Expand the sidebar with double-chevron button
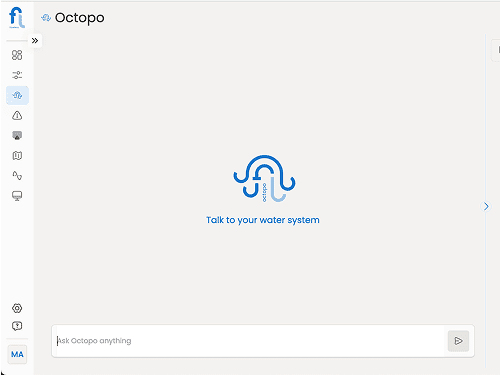This screenshot has width=500, height=375. click(x=35, y=41)
